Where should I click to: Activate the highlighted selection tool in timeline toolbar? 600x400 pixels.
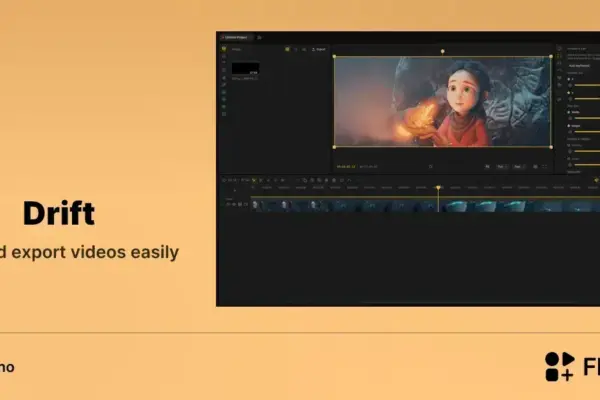point(254,180)
